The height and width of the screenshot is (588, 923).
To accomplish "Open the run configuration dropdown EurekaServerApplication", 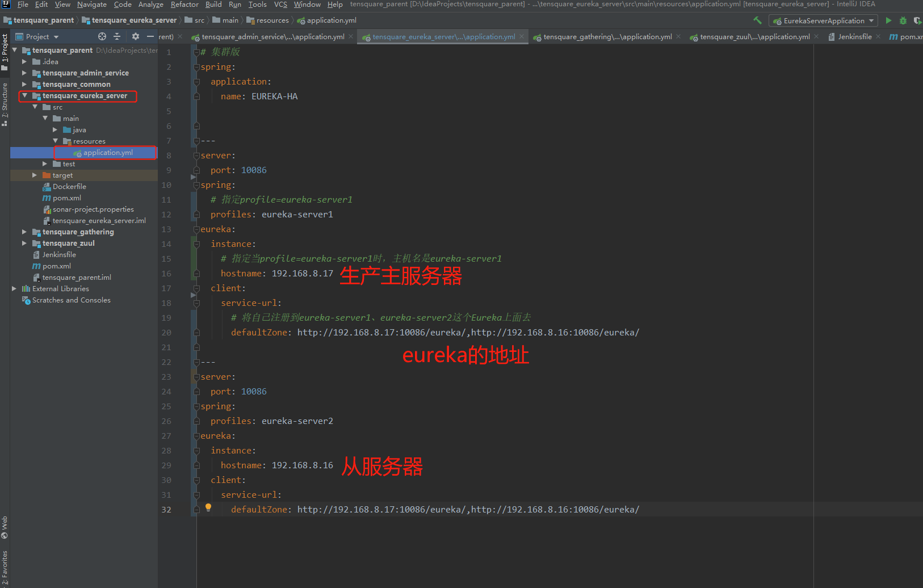I will 823,20.
